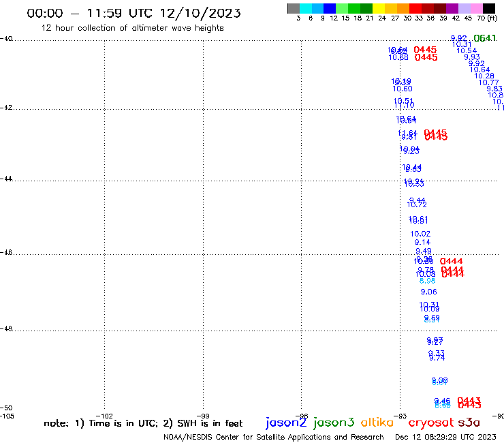Screen dimensions: 504x443
Task: Click the wave height value '10.02'
Action: point(420,234)
